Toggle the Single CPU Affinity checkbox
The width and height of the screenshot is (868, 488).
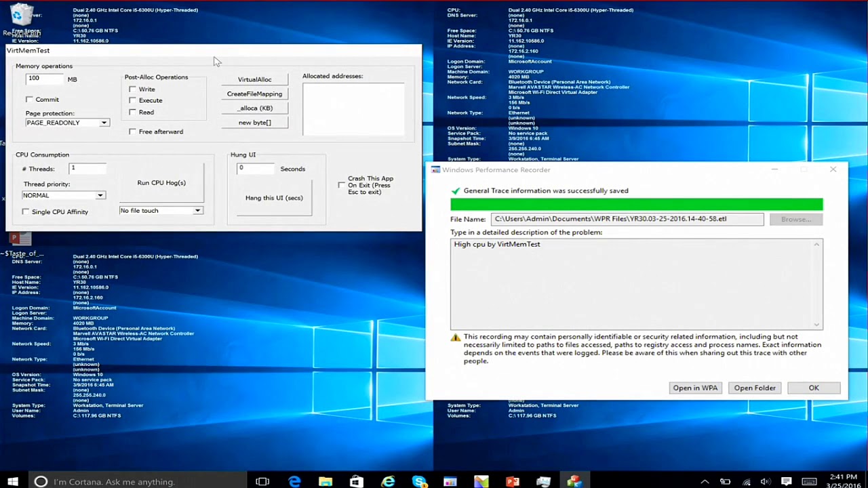26,211
